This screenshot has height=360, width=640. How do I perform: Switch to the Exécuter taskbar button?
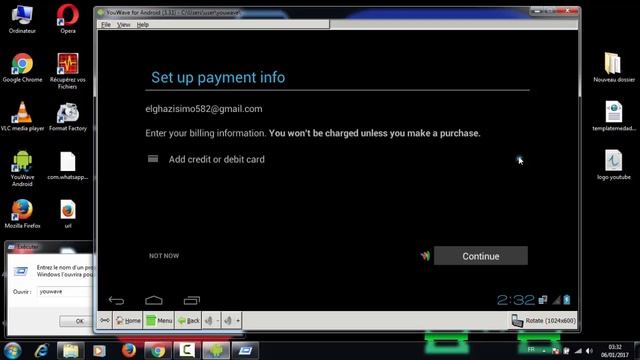click(245, 351)
